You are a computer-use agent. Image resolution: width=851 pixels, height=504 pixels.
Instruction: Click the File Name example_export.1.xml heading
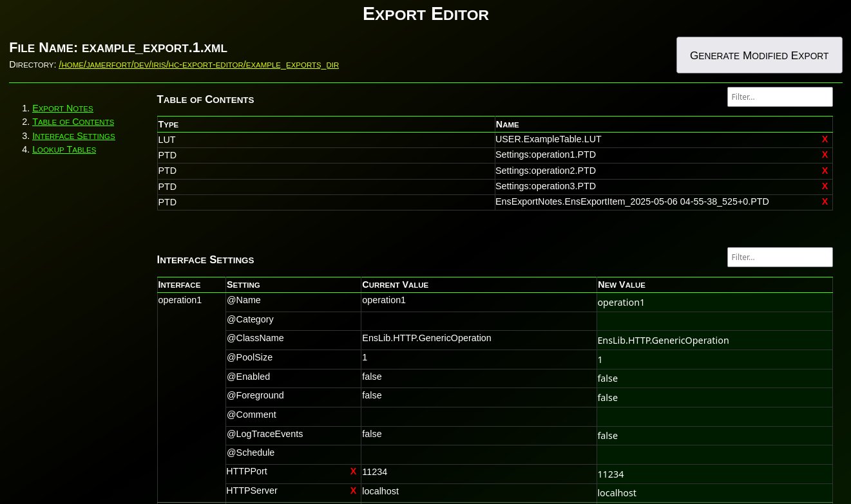tap(118, 48)
